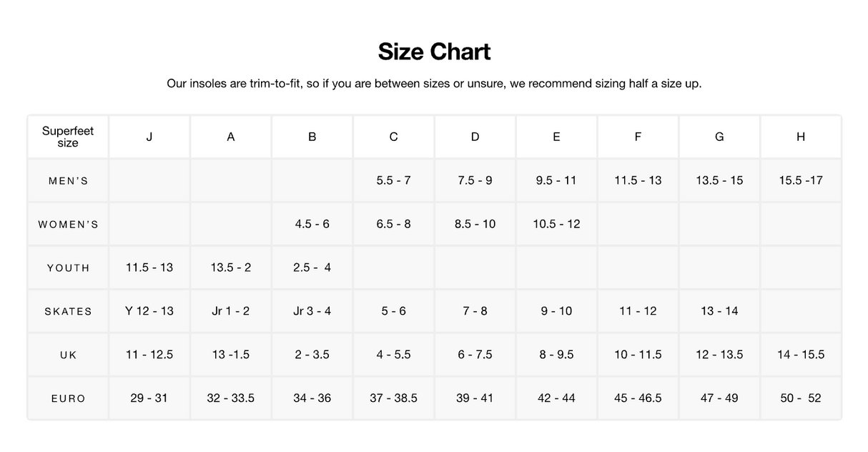Click the EURO row label
Image resolution: width=868 pixels, height=452 pixels.
pyautogui.click(x=68, y=398)
